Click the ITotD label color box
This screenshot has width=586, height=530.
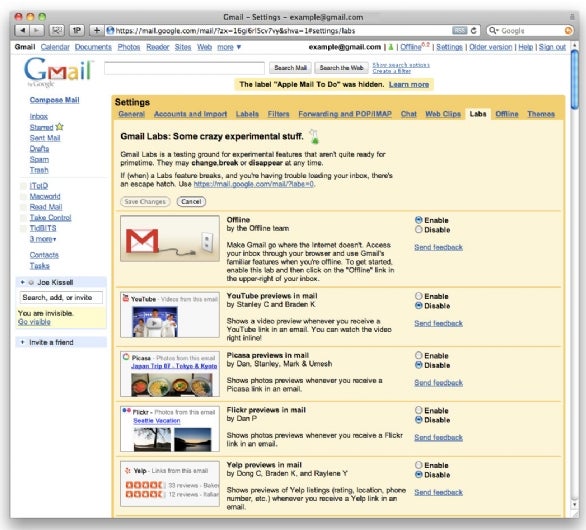[x=23, y=186]
